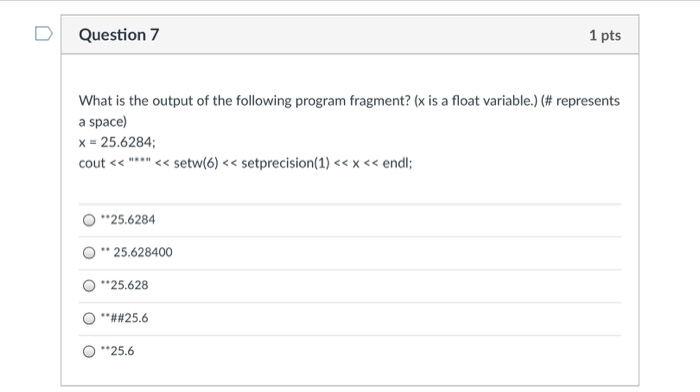The image size is (700, 392).
Task: Mark the last option **25.6 radio button
Action: point(89,351)
